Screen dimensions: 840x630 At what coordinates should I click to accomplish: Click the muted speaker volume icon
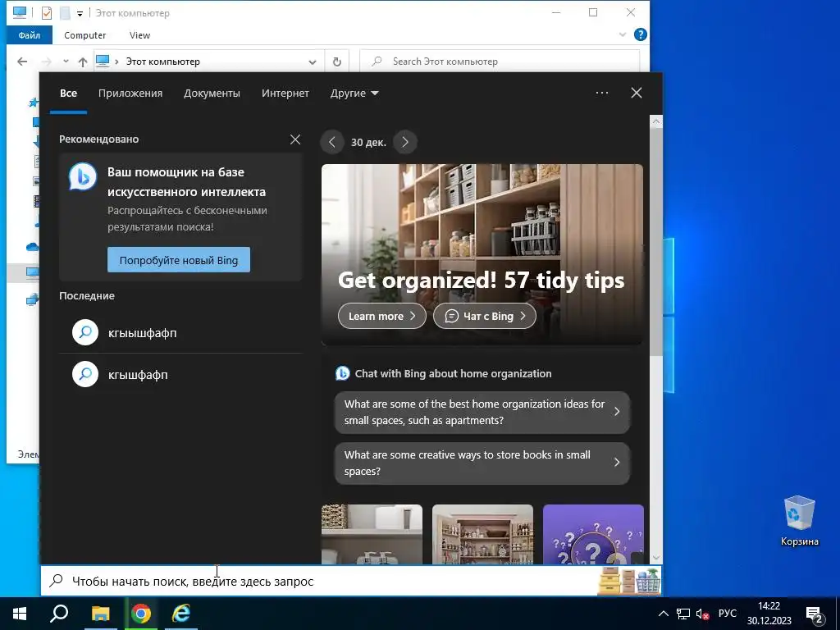(702, 614)
